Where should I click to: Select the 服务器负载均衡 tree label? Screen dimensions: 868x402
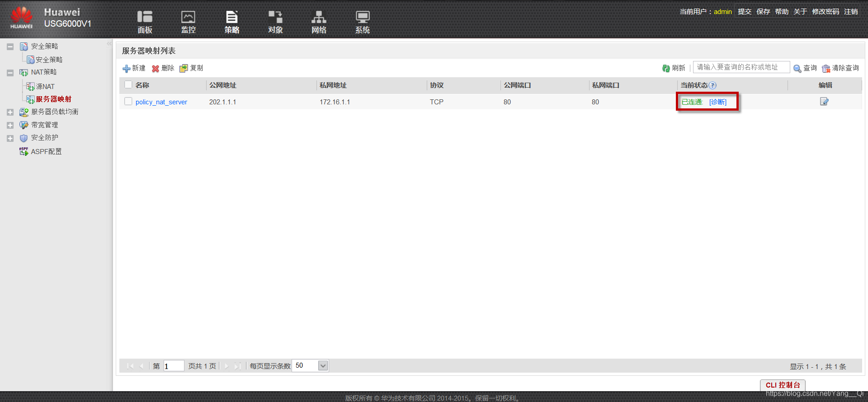coord(55,112)
